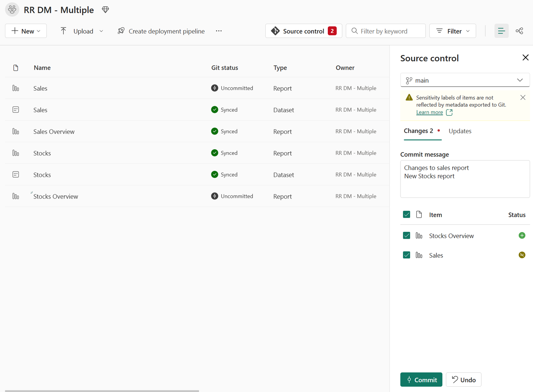
Task: Click the Uncommitted status icon for Stocks Overview
Action: (x=215, y=196)
